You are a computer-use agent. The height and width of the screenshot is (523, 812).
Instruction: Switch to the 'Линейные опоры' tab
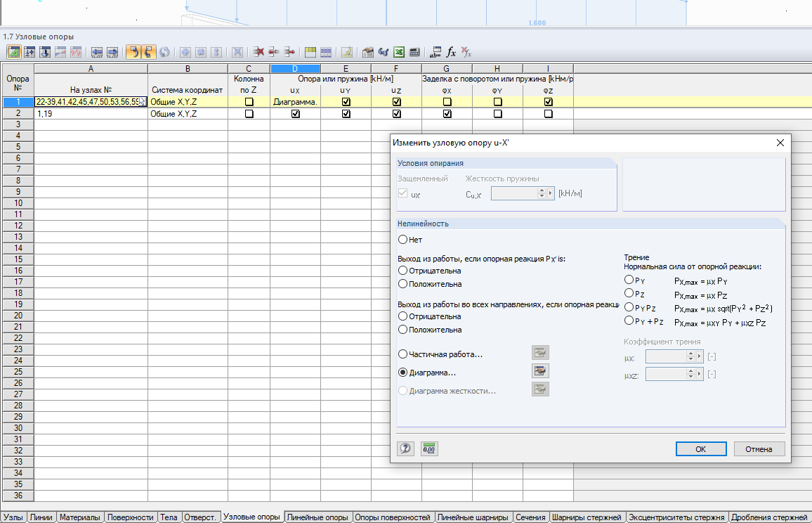tap(317, 517)
